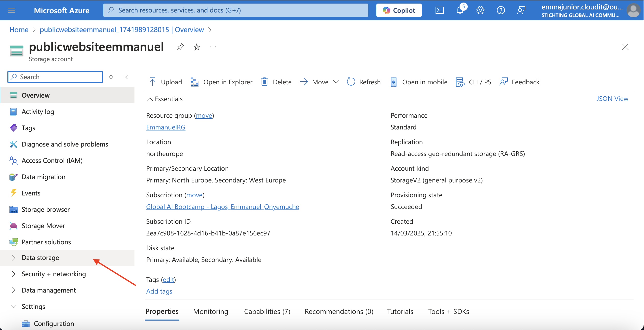Open the notifications bell
Screen dimensions: 644x330
pyautogui.click(x=460, y=10)
